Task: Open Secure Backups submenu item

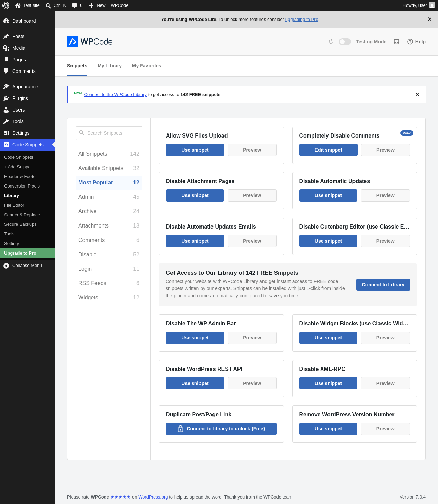Action: [27, 224]
